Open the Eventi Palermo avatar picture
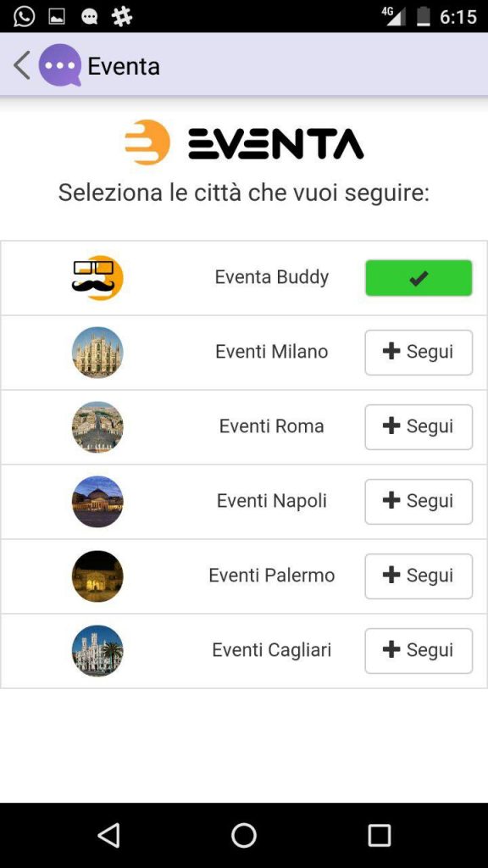488x868 pixels. 97,576
